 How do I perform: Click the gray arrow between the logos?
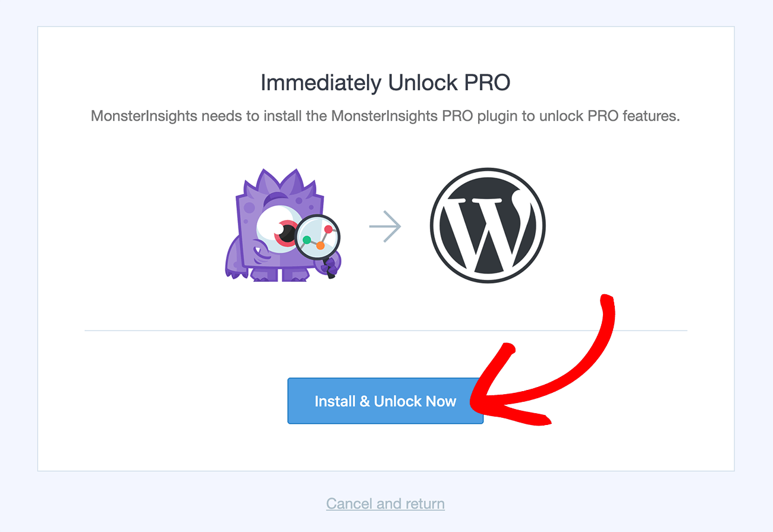coord(385,226)
